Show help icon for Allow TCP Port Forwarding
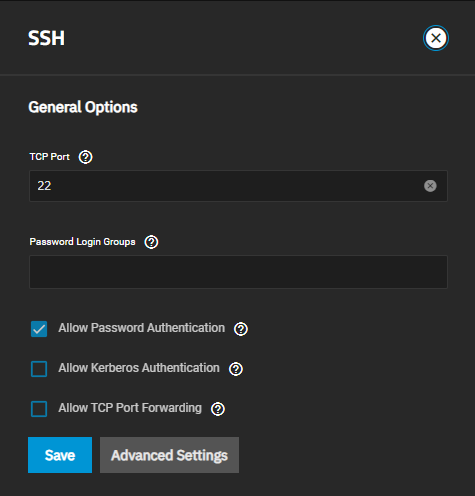This screenshot has height=496, width=475. coord(218,409)
